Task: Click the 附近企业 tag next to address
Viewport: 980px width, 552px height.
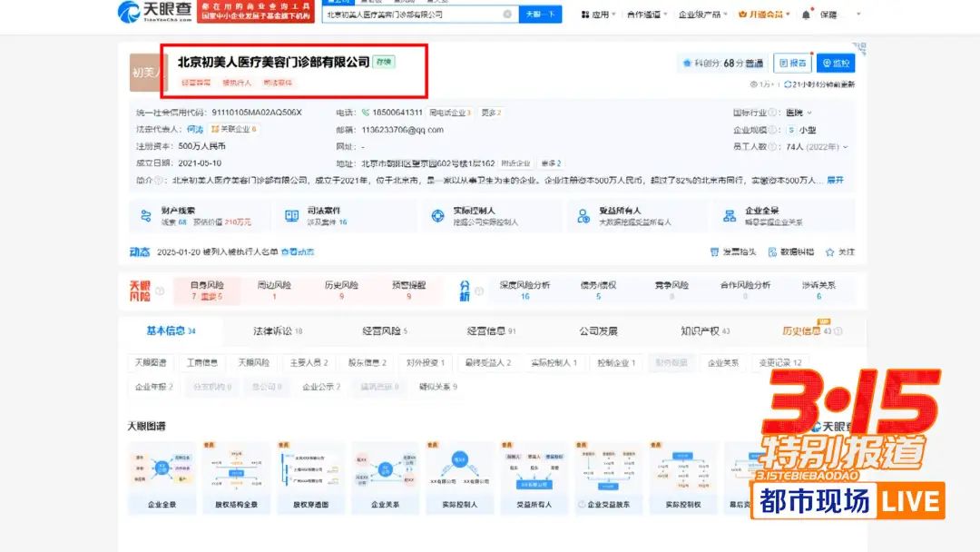Action: tap(515, 163)
